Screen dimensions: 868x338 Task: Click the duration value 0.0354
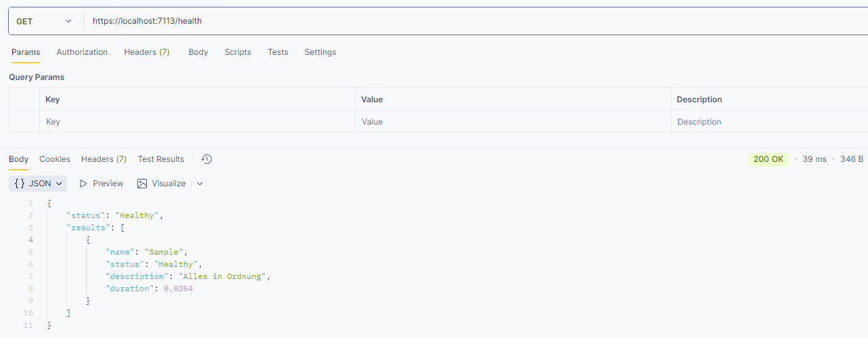click(178, 289)
